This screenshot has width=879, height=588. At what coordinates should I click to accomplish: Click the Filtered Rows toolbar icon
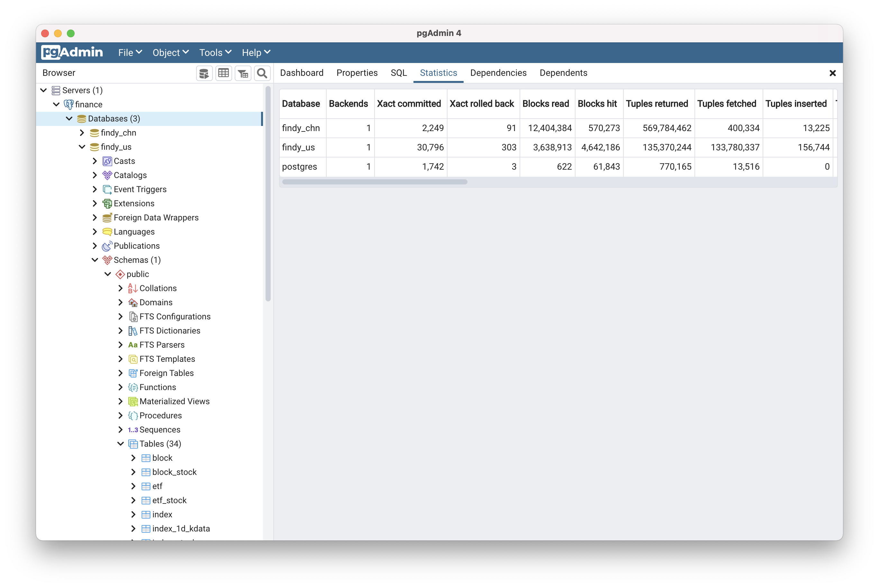[x=243, y=73]
